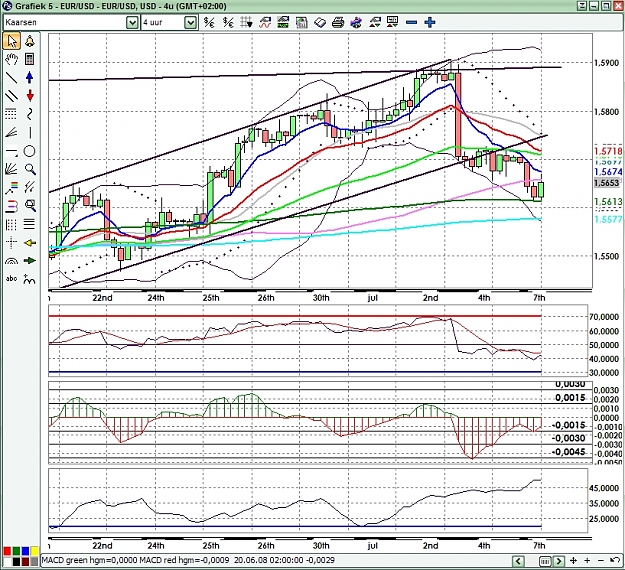
Task: Click the 70,0000 indicator level label
Action: tap(603, 317)
